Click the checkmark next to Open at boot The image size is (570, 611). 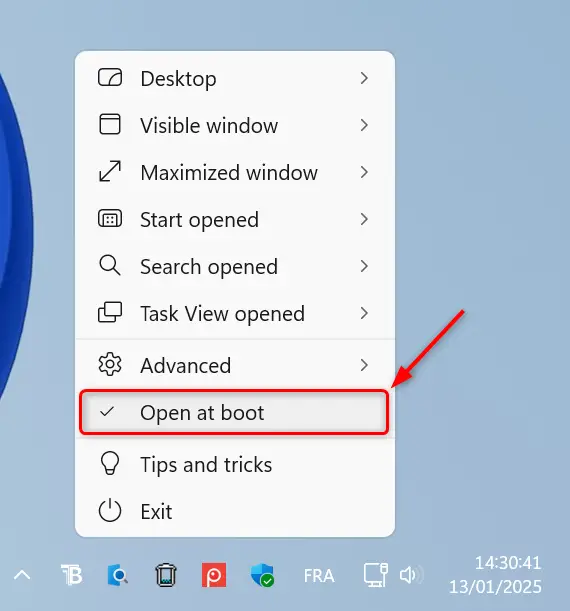(107, 411)
